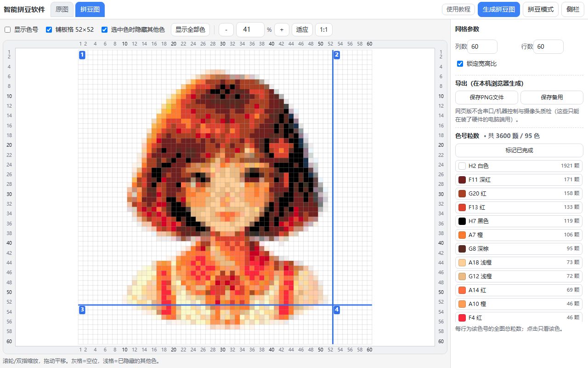Image resolution: width=588 pixels, height=368 pixels.
Task: Click the 显示全部色 button
Action: [190, 29]
